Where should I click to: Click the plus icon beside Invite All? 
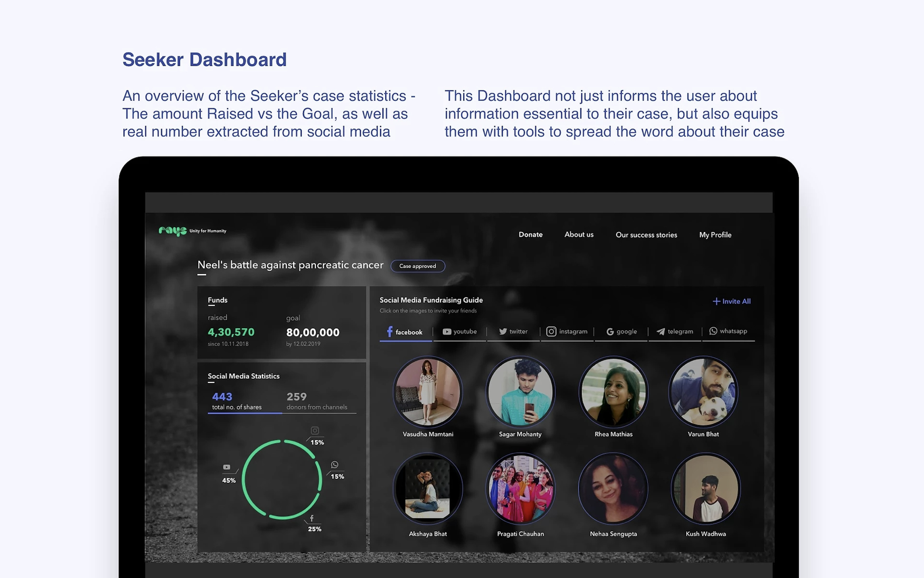[x=716, y=301]
